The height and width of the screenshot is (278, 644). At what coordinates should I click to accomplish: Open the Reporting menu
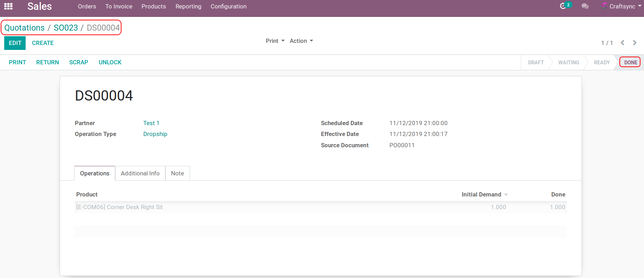(x=188, y=6)
